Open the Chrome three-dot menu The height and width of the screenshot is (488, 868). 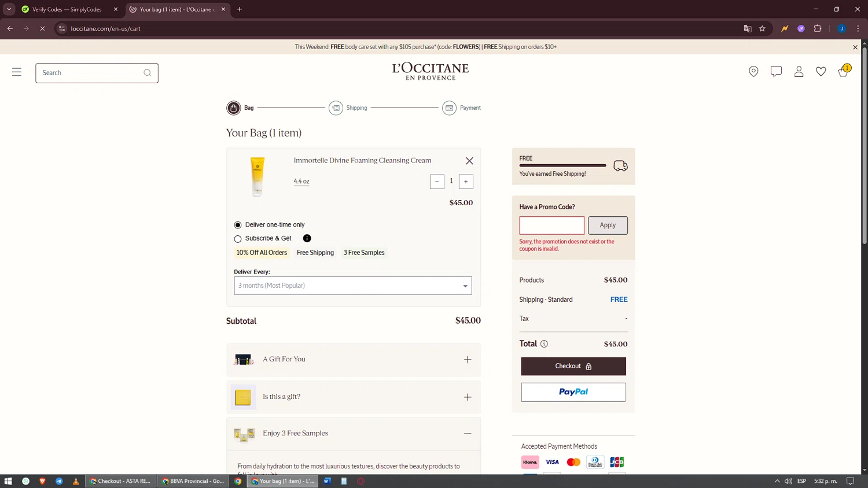pyautogui.click(x=858, y=28)
